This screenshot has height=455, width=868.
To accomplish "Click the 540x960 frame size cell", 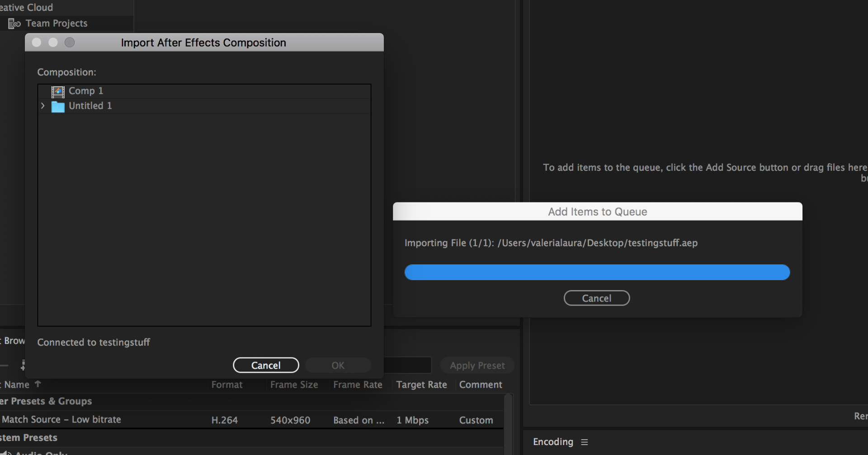I will [290, 420].
